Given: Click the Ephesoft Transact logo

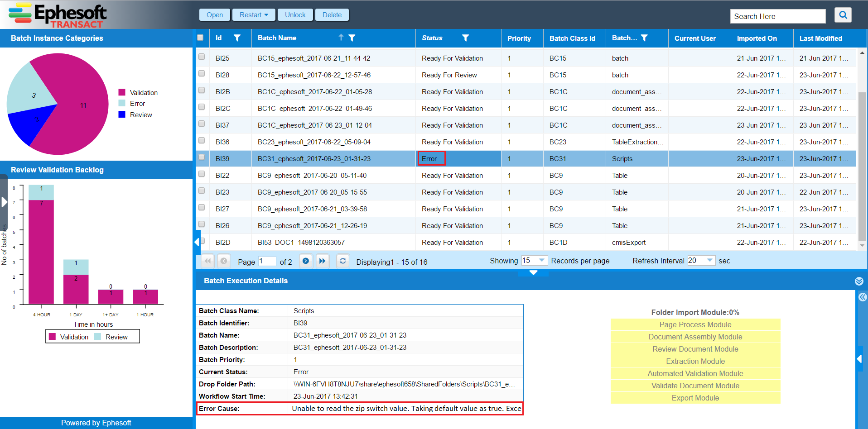Looking at the screenshot, I should [58, 15].
